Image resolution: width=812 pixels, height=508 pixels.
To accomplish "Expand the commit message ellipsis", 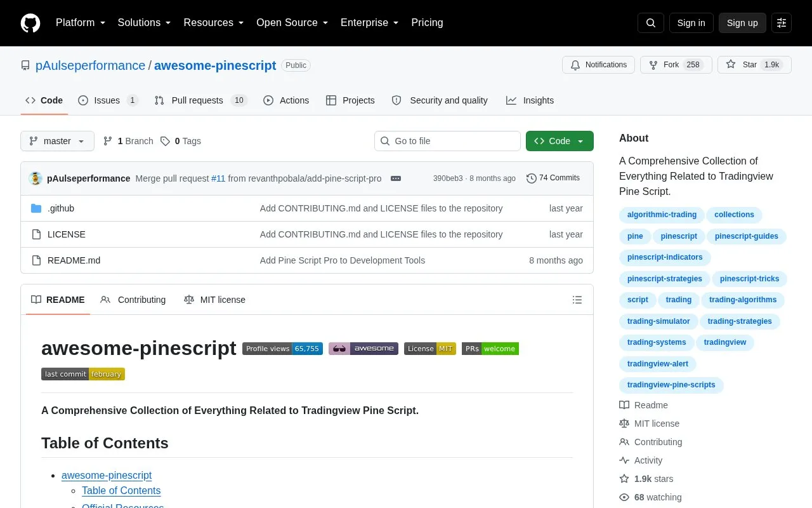I will click(x=396, y=178).
